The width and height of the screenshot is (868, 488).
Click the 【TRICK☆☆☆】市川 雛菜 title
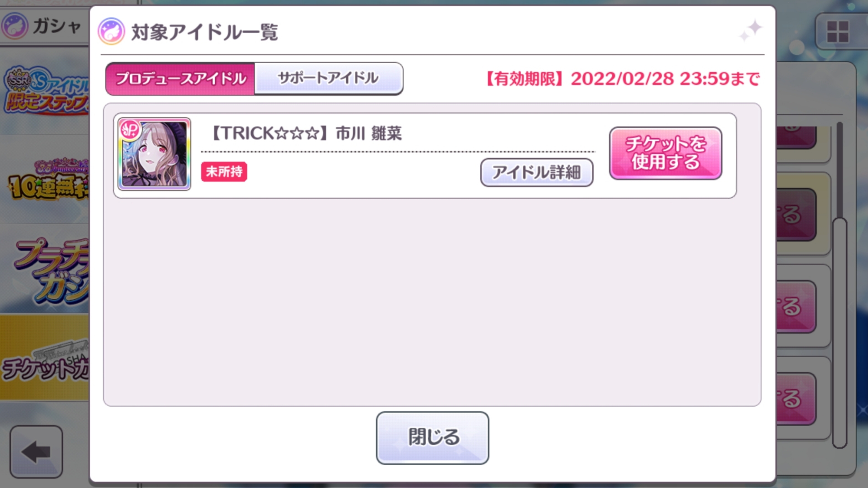[x=306, y=133]
